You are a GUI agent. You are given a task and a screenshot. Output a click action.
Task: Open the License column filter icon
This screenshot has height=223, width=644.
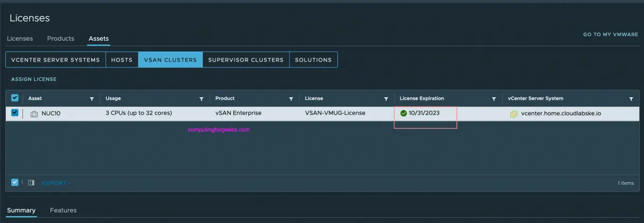386,99
